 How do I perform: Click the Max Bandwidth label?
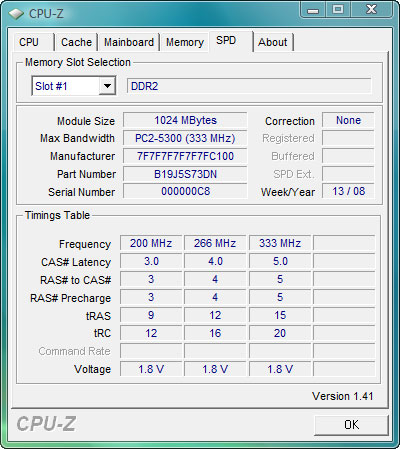coord(77,138)
